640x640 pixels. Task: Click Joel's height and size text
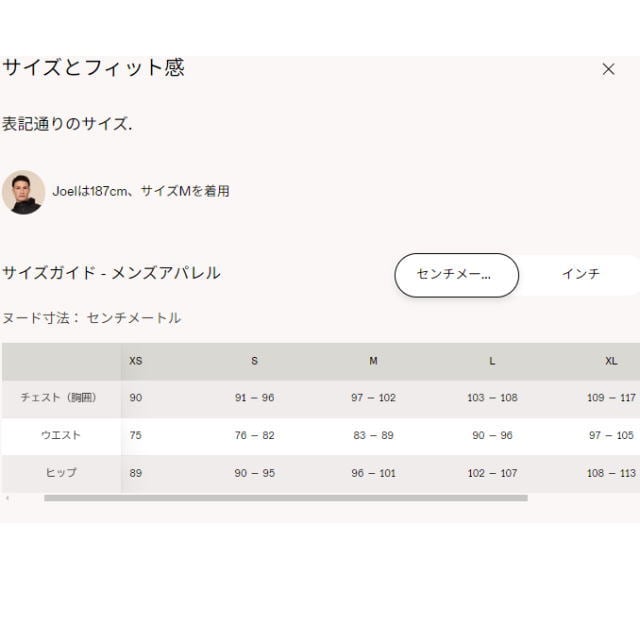(x=141, y=191)
